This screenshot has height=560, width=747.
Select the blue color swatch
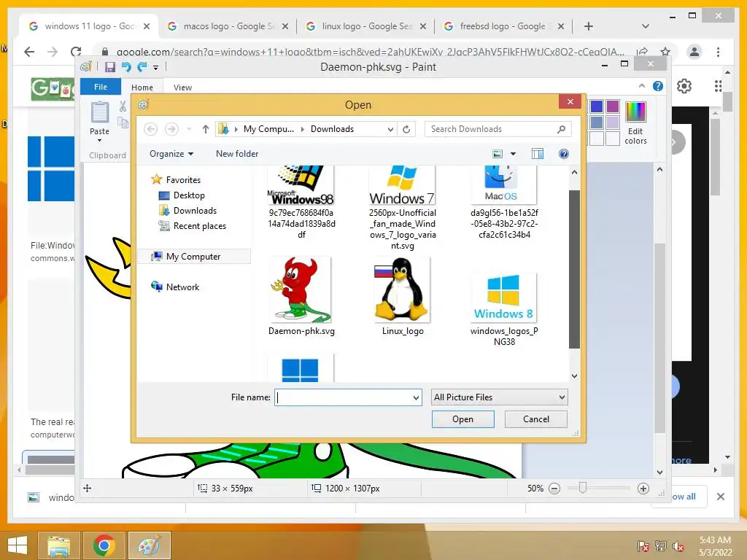(x=597, y=106)
